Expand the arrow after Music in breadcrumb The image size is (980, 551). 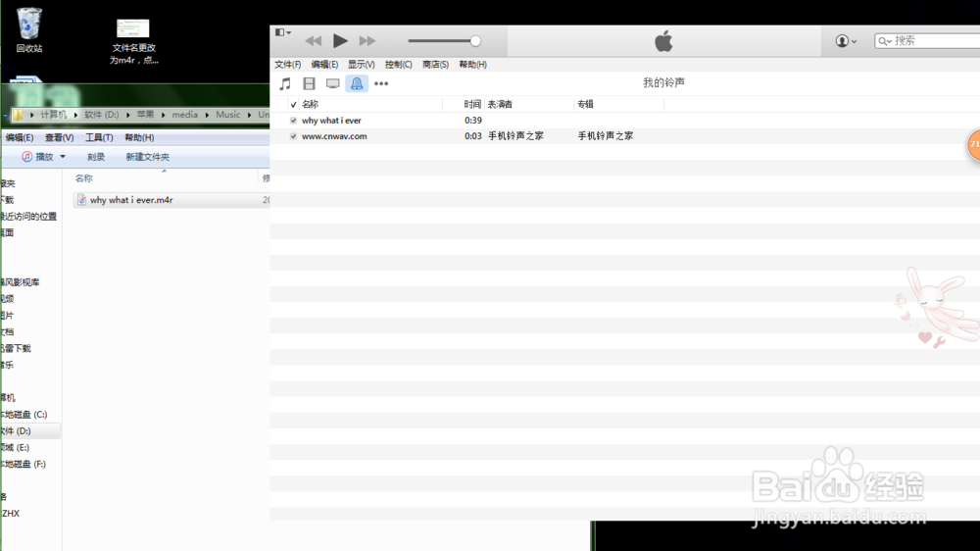click(x=249, y=115)
